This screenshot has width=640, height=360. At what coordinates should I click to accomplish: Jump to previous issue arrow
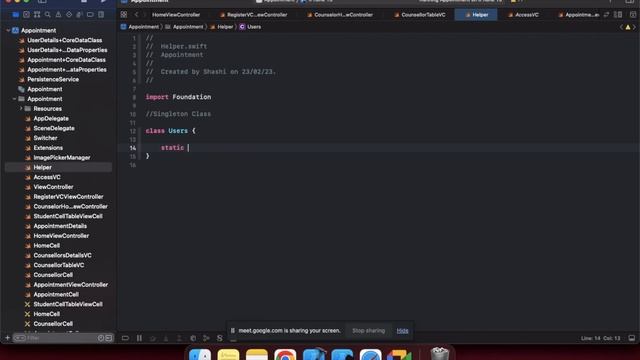(x=621, y=27)
